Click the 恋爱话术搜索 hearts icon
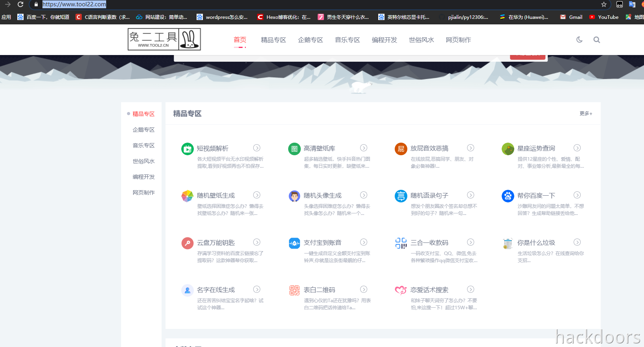 [x=401, y=290]
